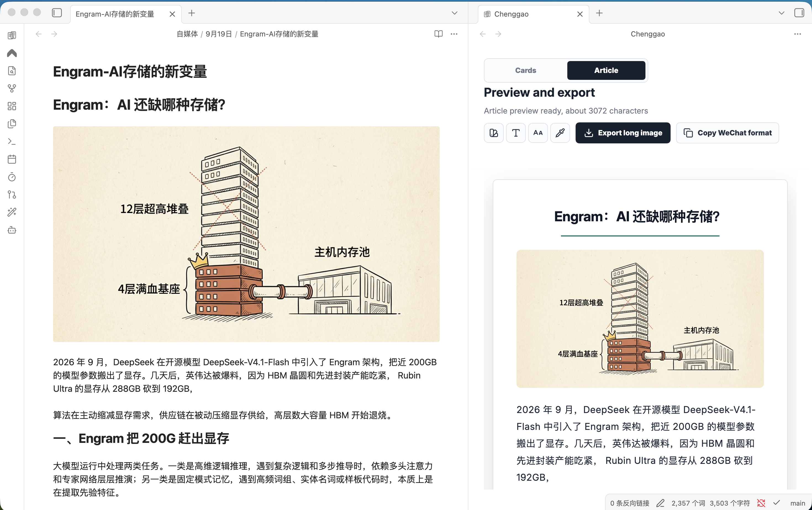Click the eyedropper color picker icon

(x=560, y=133)
